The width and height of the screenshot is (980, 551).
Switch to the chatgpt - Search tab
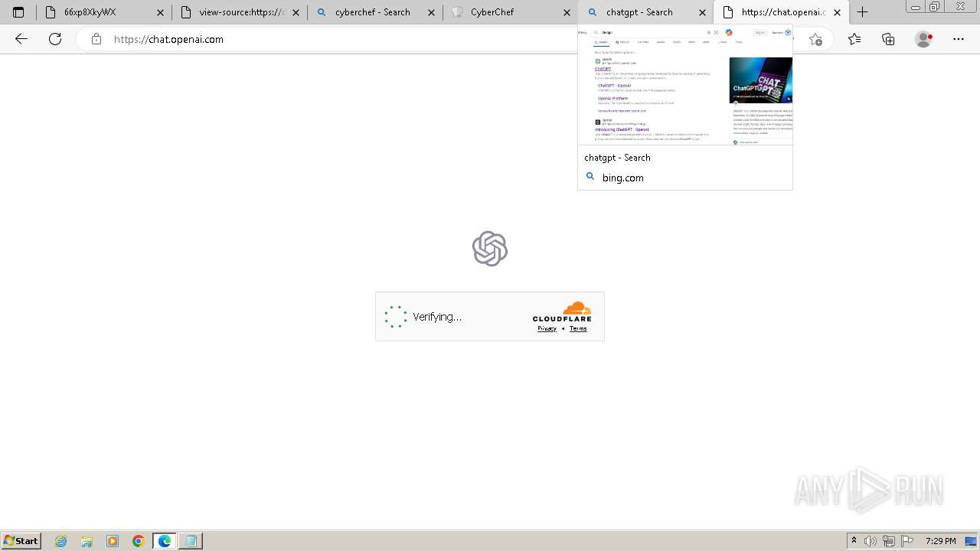[645, 12]
